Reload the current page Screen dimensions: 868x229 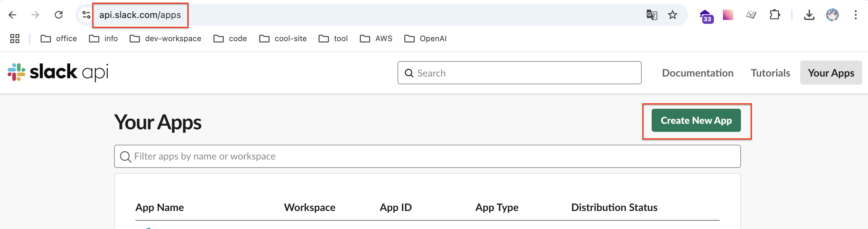tap(59, 15)
